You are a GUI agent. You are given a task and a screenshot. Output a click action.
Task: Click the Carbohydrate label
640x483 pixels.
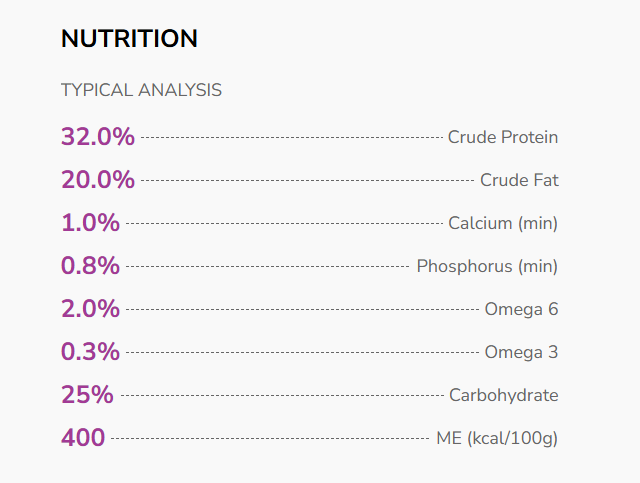[503, 395]
